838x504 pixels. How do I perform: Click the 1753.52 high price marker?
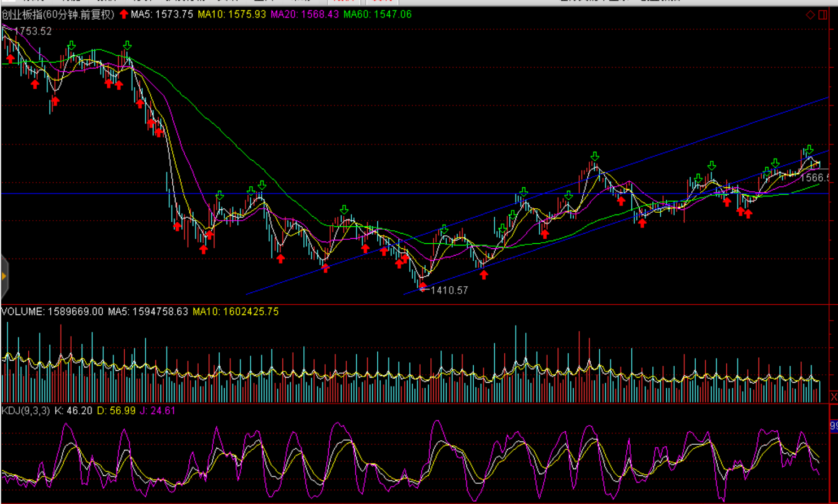[33, 31]
